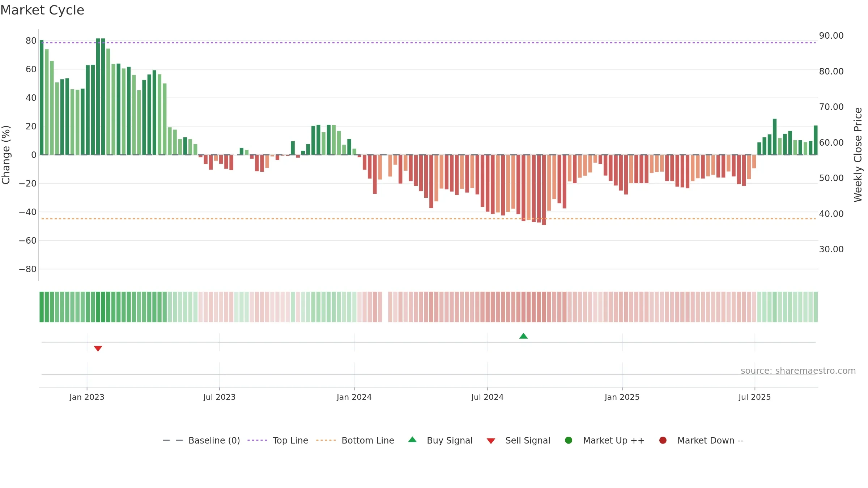Toggle the Sell Signal legend entry
The image size is (868, 488).
(x=518, y=441)
